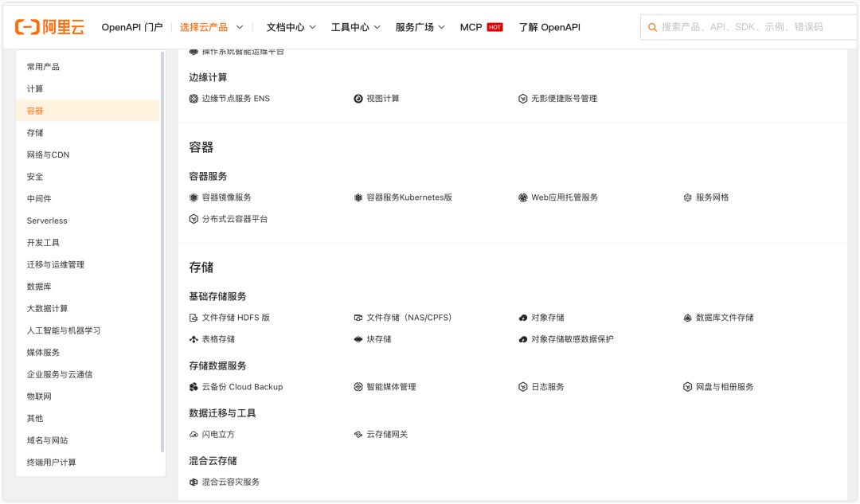Image resolution: width=860 pixels, height=504 pixels.
Task: Click the 服务网格 icon
Action: click(x=687, y=197)
